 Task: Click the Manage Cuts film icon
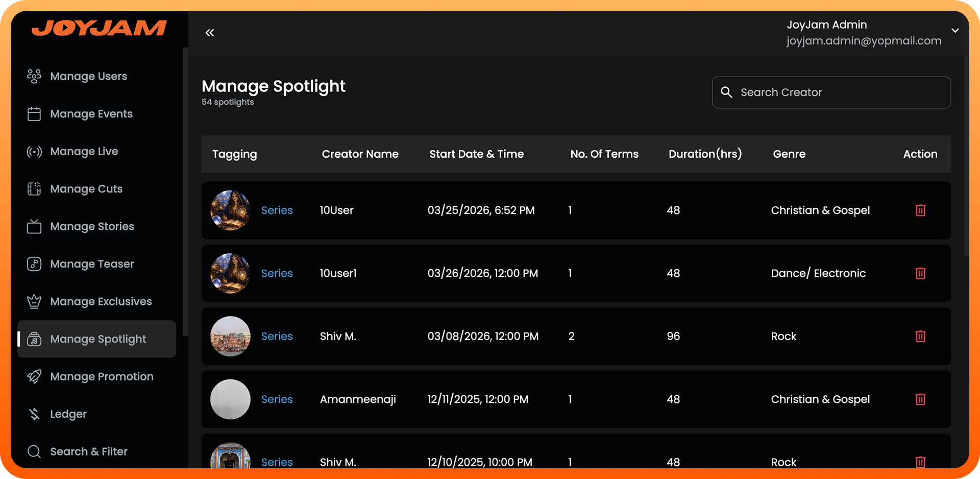(x=34, y=189)
